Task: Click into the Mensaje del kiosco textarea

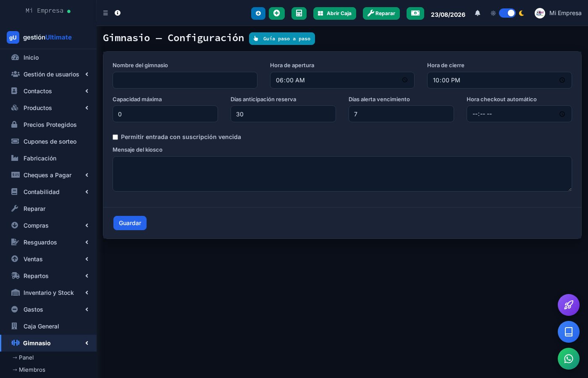Action: tap(342, 174)
